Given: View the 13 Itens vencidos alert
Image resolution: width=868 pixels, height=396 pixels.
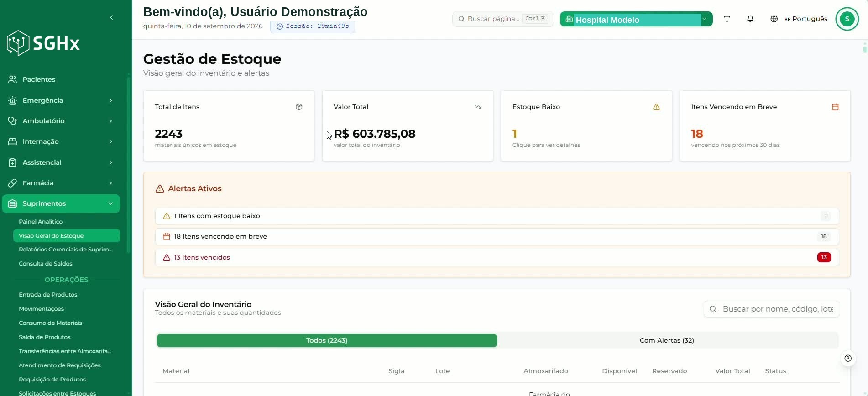Looking at the screenshot, I should [497, 257].
